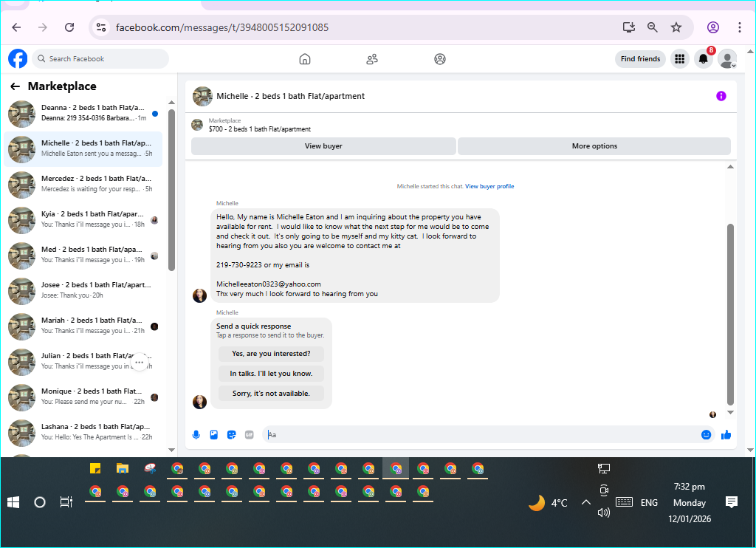View site information icon in address bar

100,27
